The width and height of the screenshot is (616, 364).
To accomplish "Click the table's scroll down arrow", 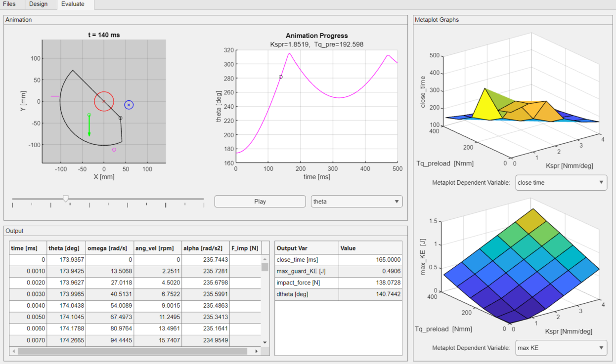I will click(x=264, y=342).
